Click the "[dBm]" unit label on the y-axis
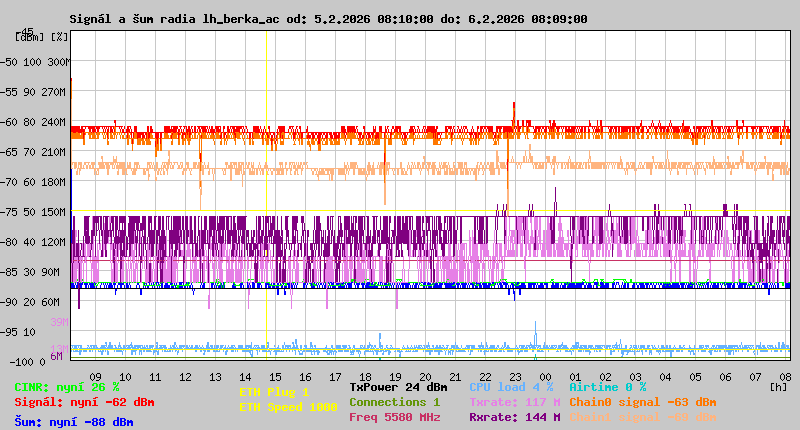This screenshot has height=430, width=800. 29,37
